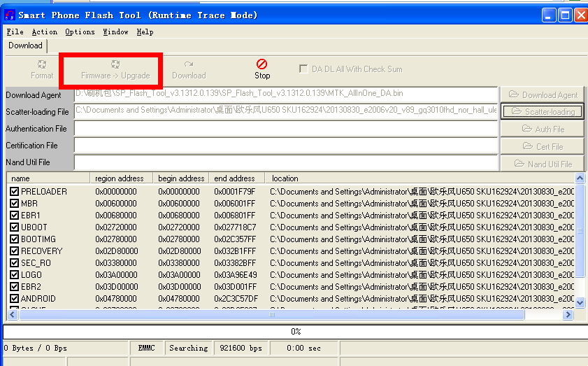Open the Window menu
The image size is (588, 366).
(x=115, y=32)
